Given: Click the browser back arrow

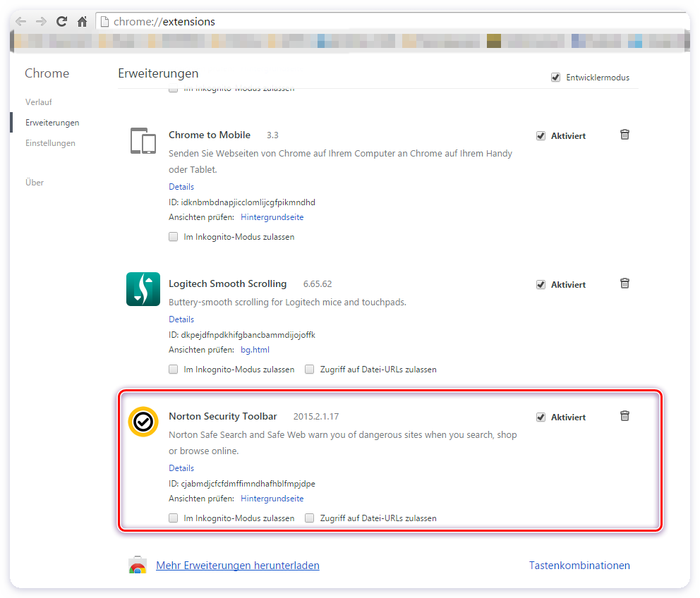Looking at the screenshot, I should [x=20, y=21].
